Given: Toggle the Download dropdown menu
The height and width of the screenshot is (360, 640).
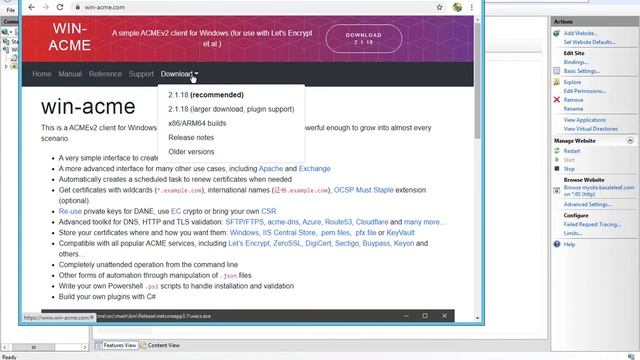Looking at the screenshot, I should (x=179, y=74).
